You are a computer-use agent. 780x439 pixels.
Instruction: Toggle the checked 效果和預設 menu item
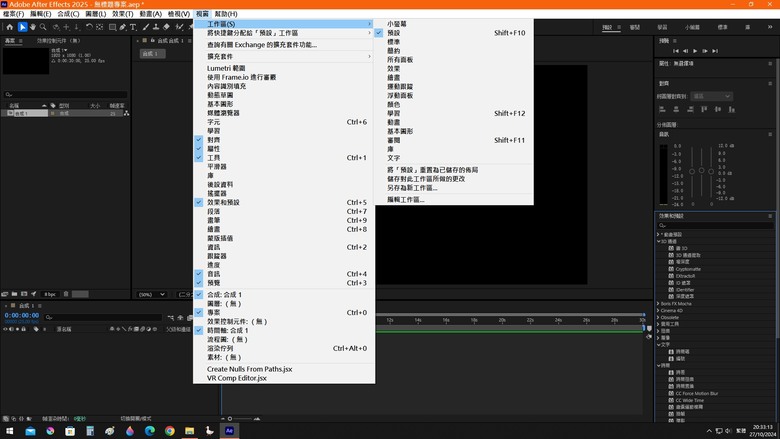(x=284, y=202)
